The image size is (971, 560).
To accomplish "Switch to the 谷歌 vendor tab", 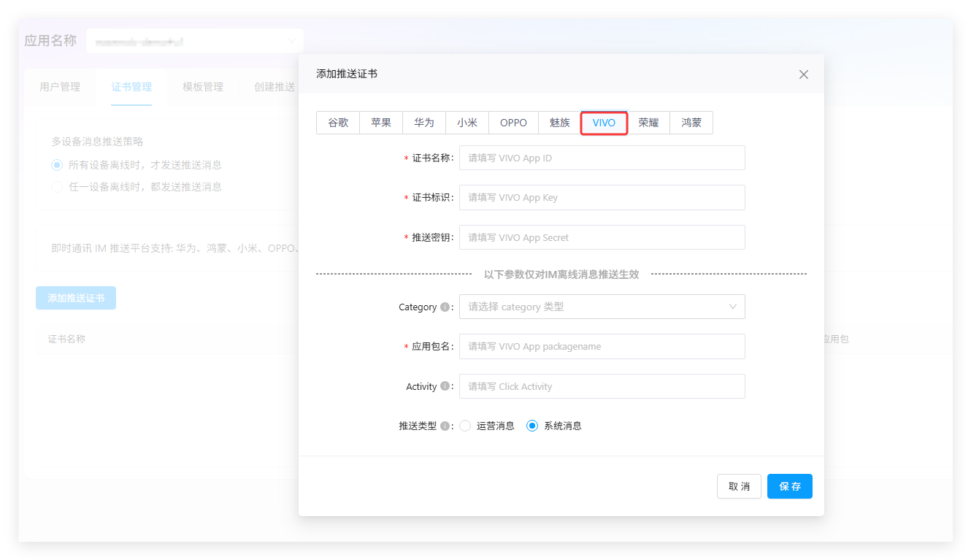I will coord(338,123).
